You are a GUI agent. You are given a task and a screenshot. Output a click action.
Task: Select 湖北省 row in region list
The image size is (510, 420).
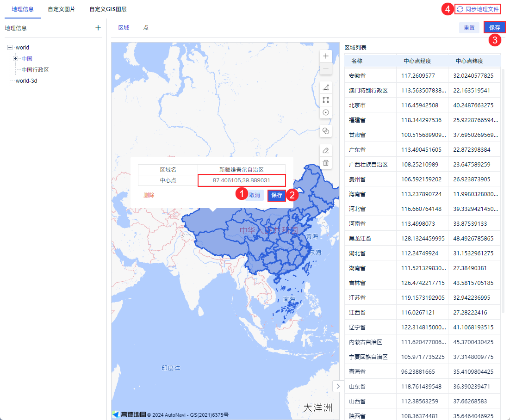point(423,253)
